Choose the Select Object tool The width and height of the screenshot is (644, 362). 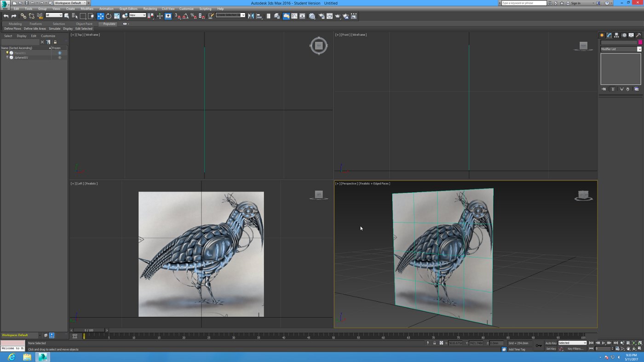(67, 16)
